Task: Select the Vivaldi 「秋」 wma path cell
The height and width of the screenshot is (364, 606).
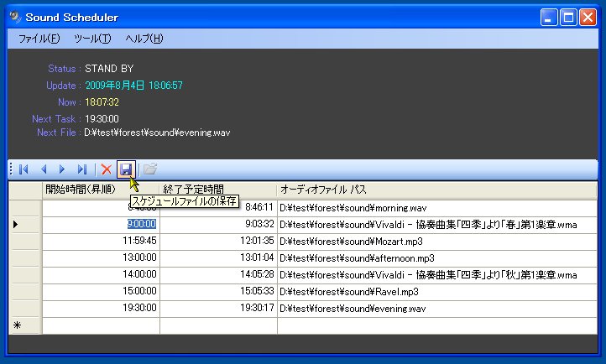Action: (437, 274)
